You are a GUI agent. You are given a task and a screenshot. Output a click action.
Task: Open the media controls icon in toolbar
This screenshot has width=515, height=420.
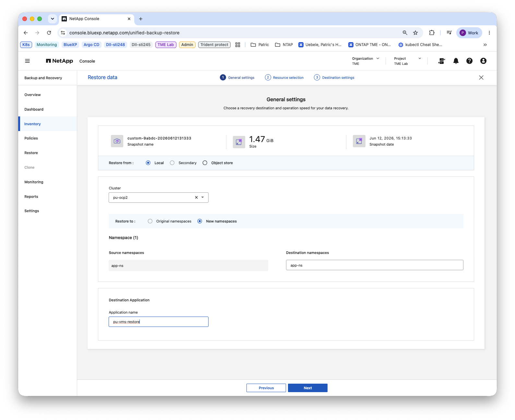[x=449, y=33]
